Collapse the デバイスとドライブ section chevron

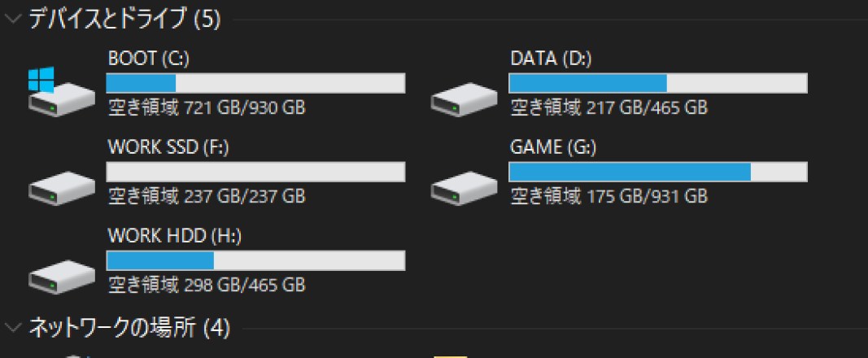tap(12, 20)
